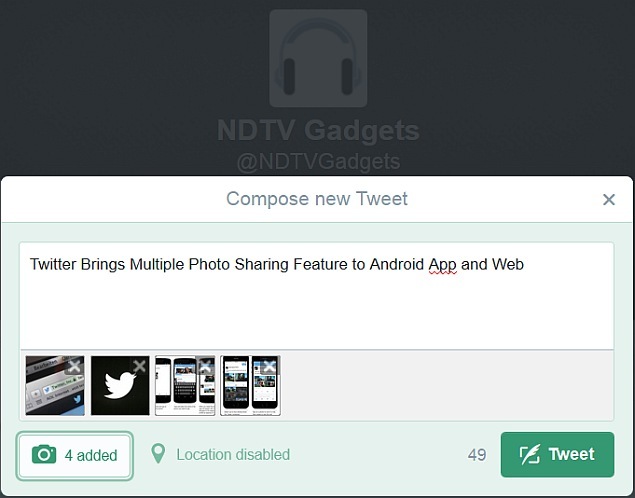Remove the Twitter bird logo photo

[x=139, y=366]
